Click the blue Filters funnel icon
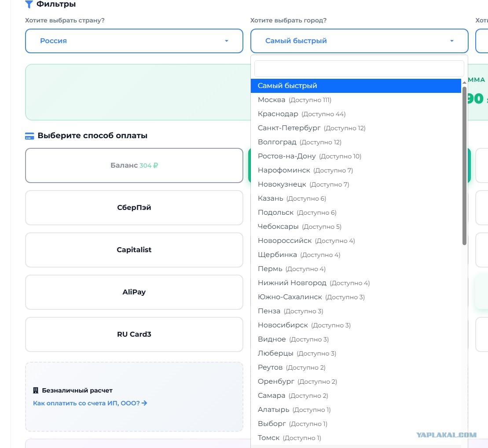 (29, 4)
